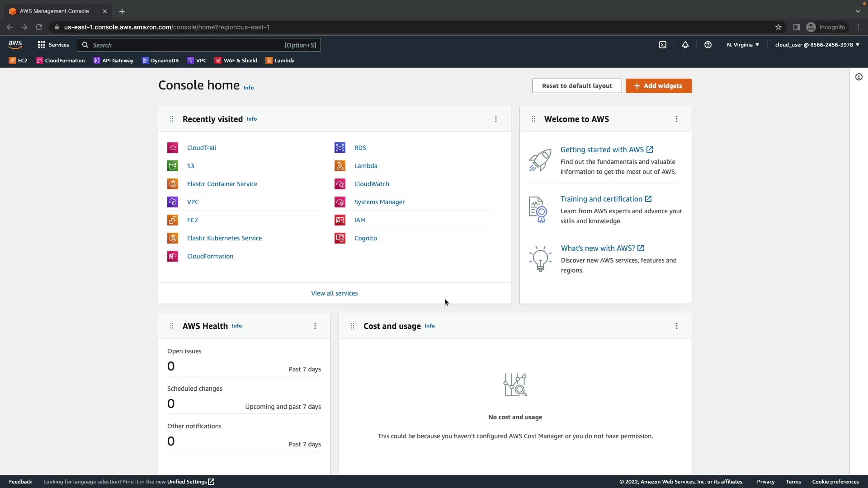Open DynamoDB favorite in bookmarks bar
Image resolution: width=868 pixels, height=488 pixels.
point(160,61)
